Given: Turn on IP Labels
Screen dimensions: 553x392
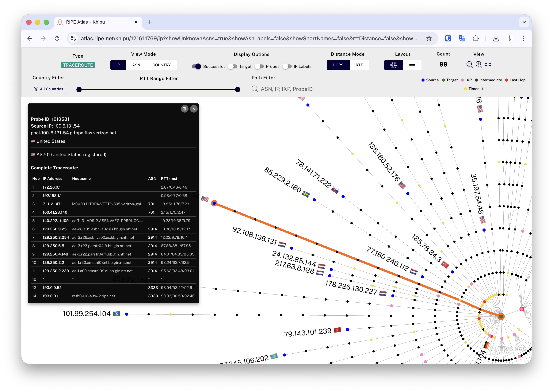Looking at the screenshot, I should tap(288, 66).
